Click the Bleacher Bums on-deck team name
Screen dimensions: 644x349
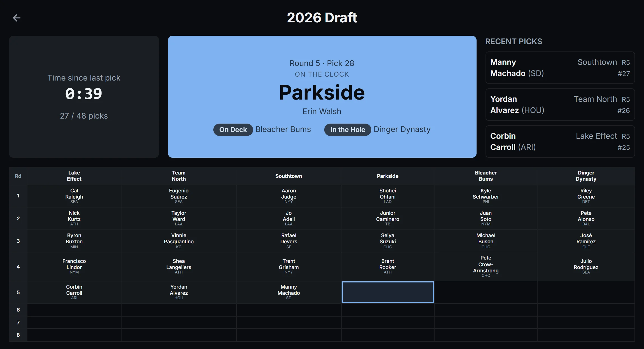coord(283,129)
